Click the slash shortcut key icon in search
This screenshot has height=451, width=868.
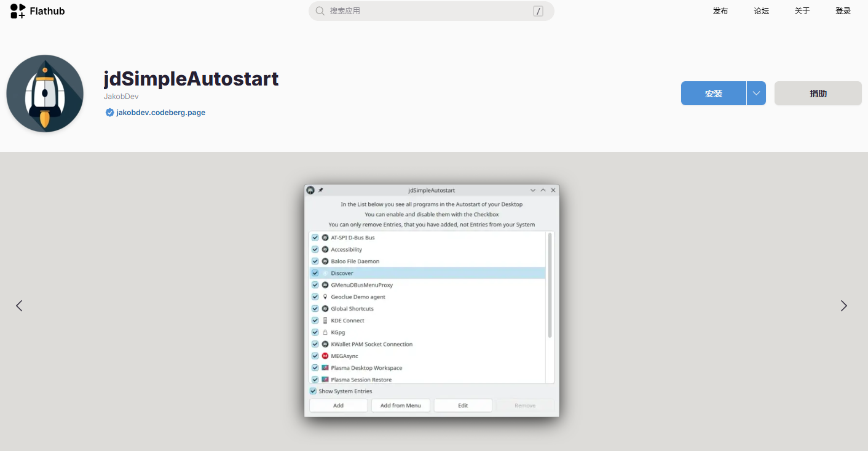pos(538,11)
